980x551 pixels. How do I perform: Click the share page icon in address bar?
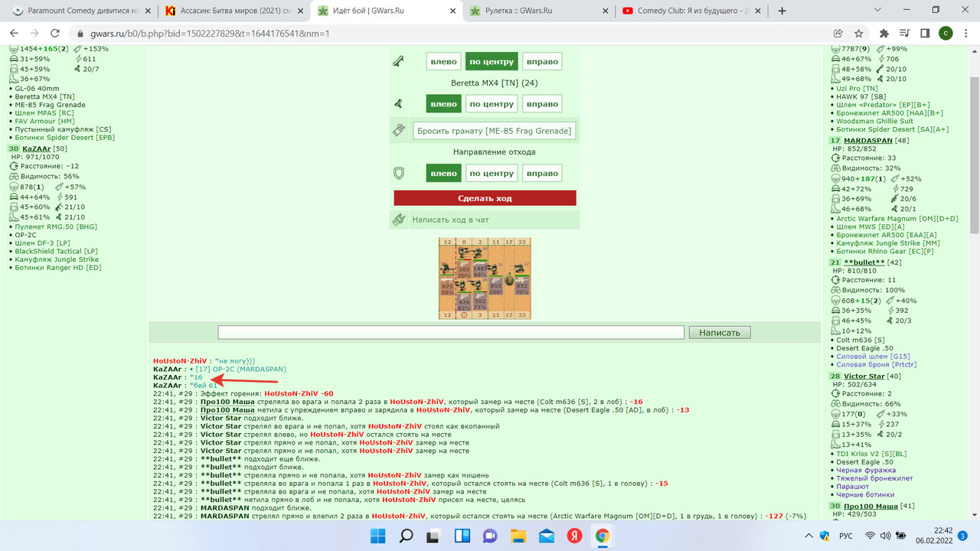point(838,34)
